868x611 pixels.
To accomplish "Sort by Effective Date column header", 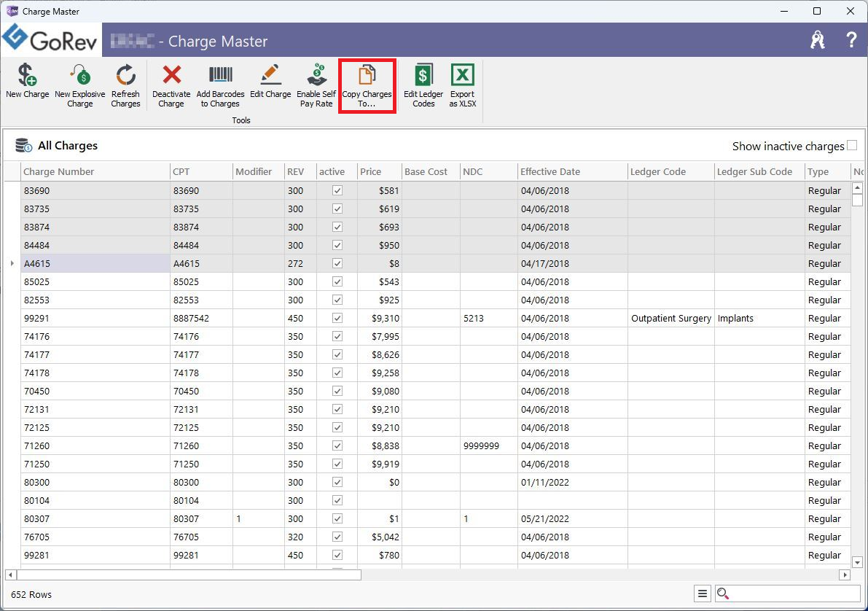I will (573, 172).
